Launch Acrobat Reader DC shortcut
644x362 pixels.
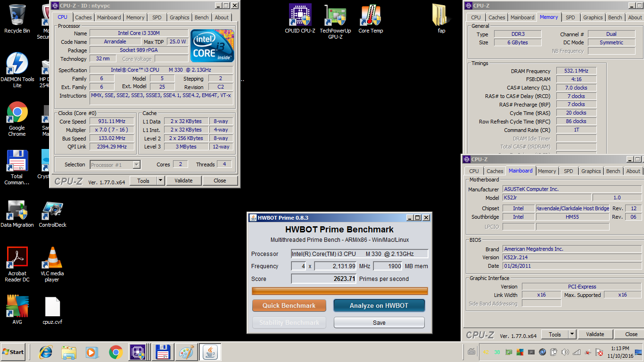(x=17, y=264)
